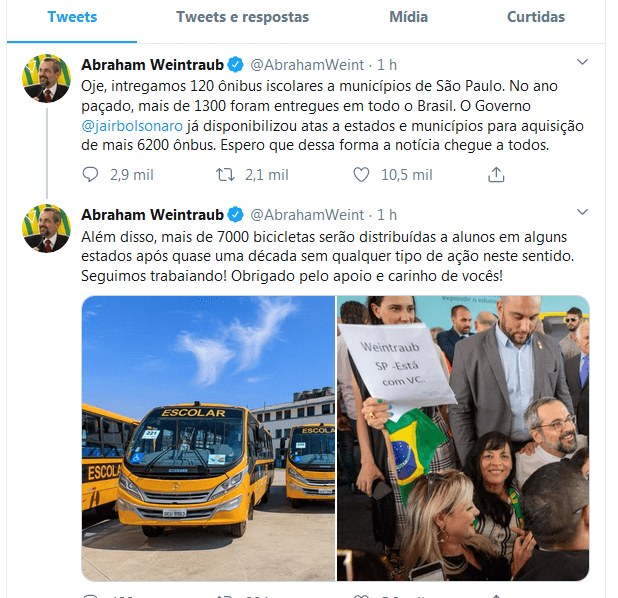
Task: Click verified badge on first Abraham Weintraub tweet
Action: coord(236,65)
